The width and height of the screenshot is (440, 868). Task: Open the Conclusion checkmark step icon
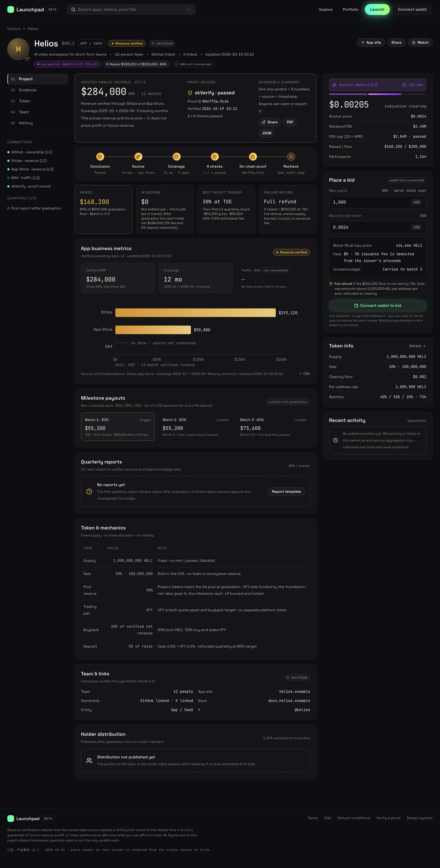100,157
